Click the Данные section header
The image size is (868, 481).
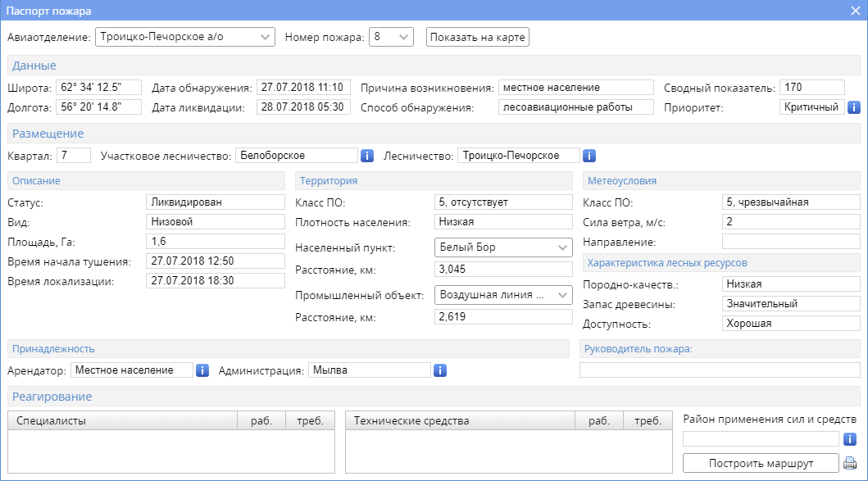click(x=434, y=66)
